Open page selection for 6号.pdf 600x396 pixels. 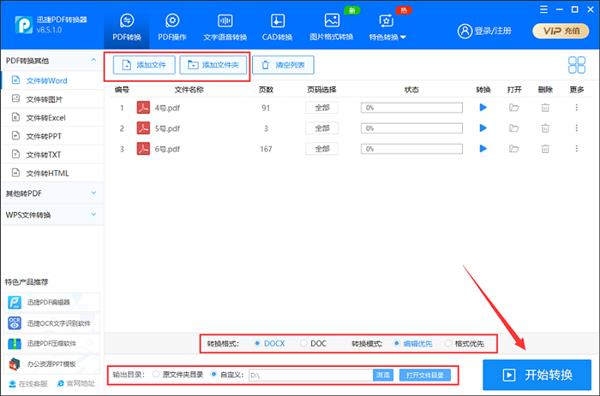[322, 148]
